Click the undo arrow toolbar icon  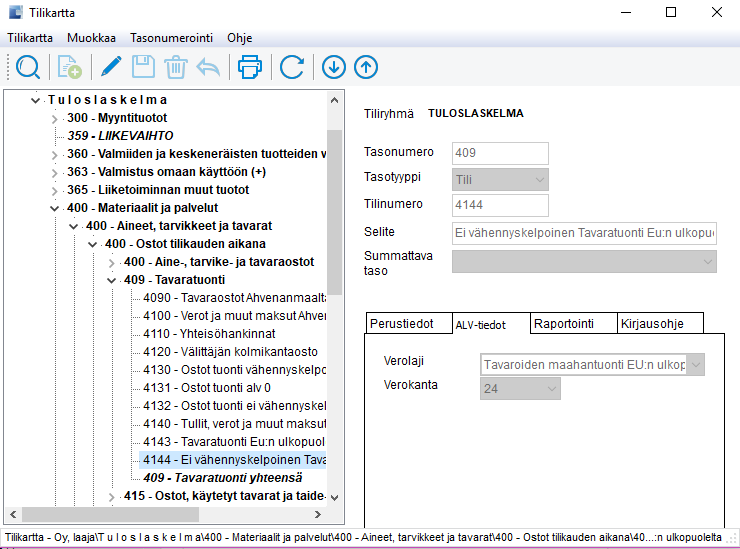(208, 68)
